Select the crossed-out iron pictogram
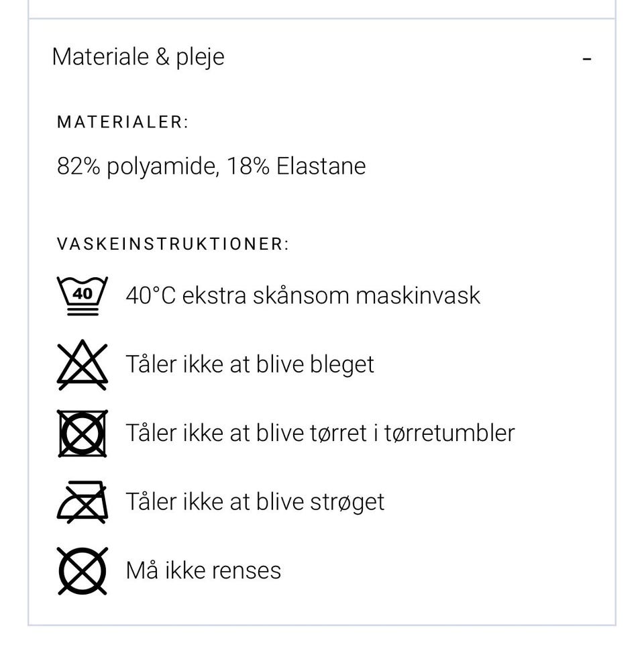 (x=82, y=501)
